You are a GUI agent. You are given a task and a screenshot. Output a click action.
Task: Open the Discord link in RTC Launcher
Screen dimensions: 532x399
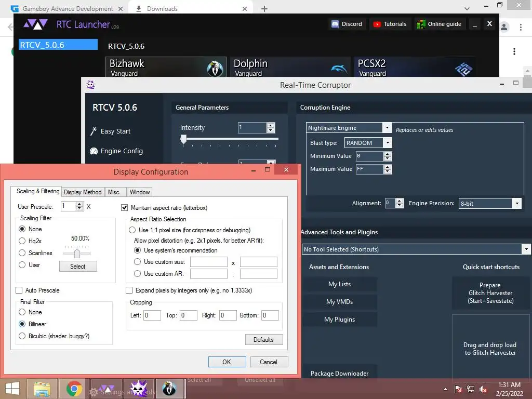tap(347, 24)
